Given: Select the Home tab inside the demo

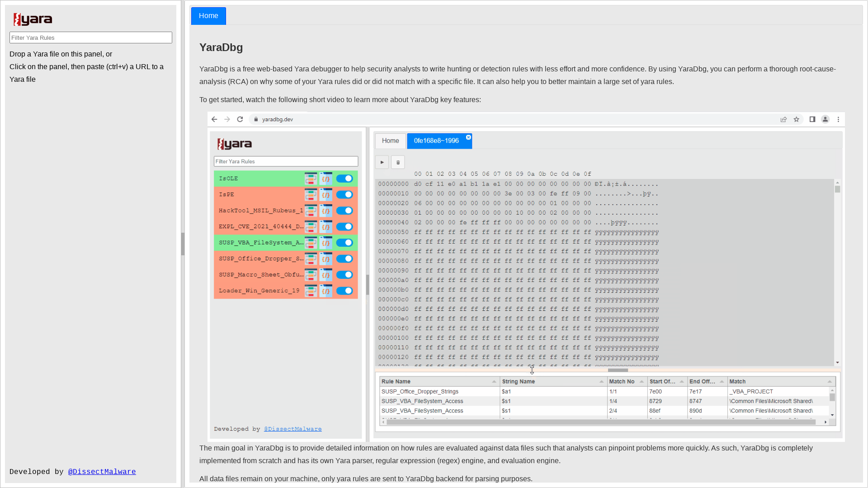Looking at the screenshot, I should (391, 141).
